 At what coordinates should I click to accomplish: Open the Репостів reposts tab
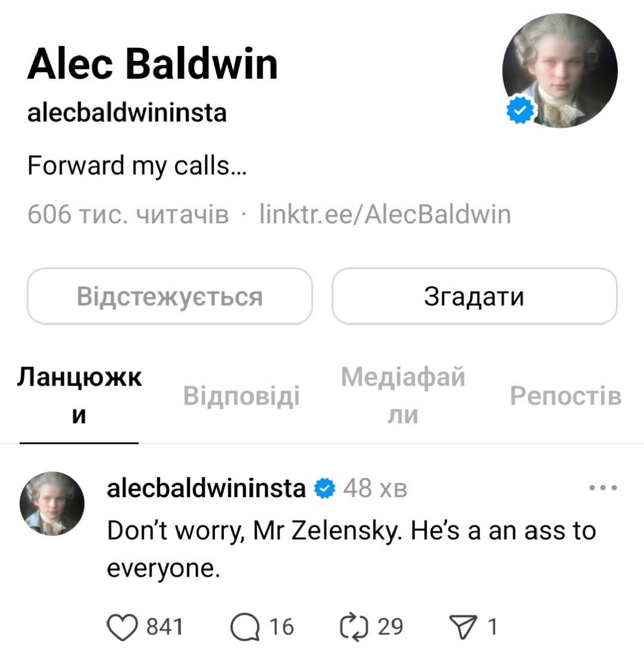click(x=565, y=396)
